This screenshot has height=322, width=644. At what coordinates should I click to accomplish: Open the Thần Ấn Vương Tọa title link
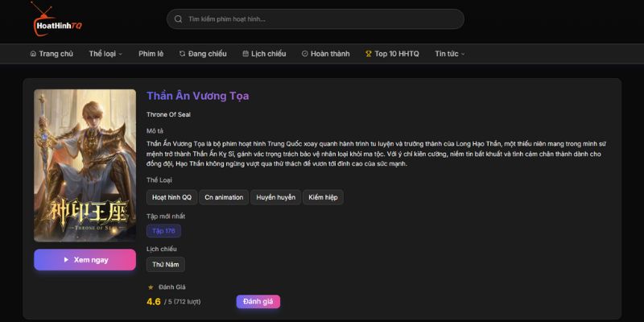coord(197,96)
